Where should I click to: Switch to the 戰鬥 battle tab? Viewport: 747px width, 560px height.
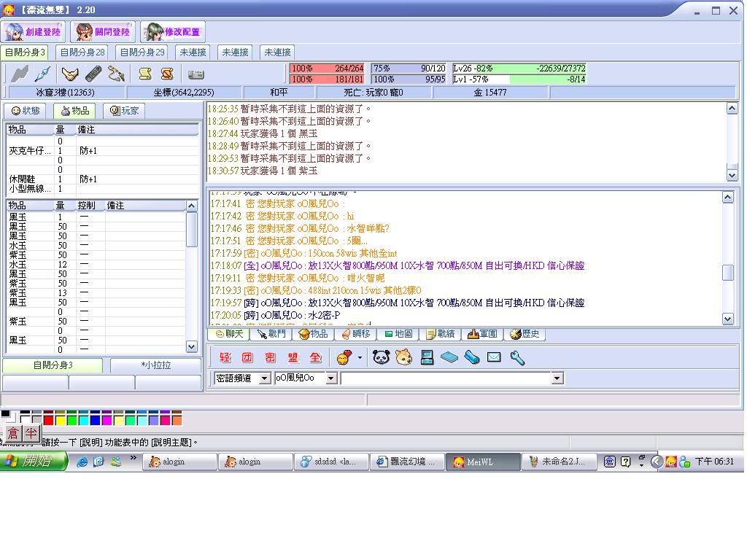point(268,334)
